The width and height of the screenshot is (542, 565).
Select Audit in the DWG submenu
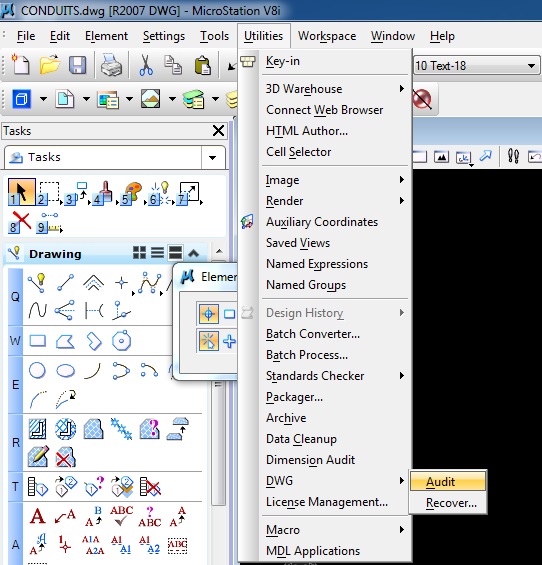coord(448,481)
